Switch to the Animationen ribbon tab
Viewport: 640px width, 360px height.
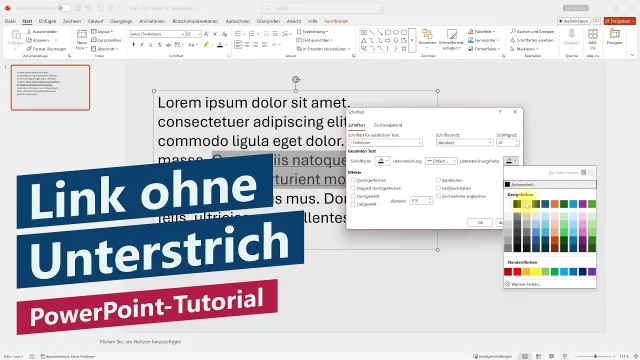[x=152, y=21]
